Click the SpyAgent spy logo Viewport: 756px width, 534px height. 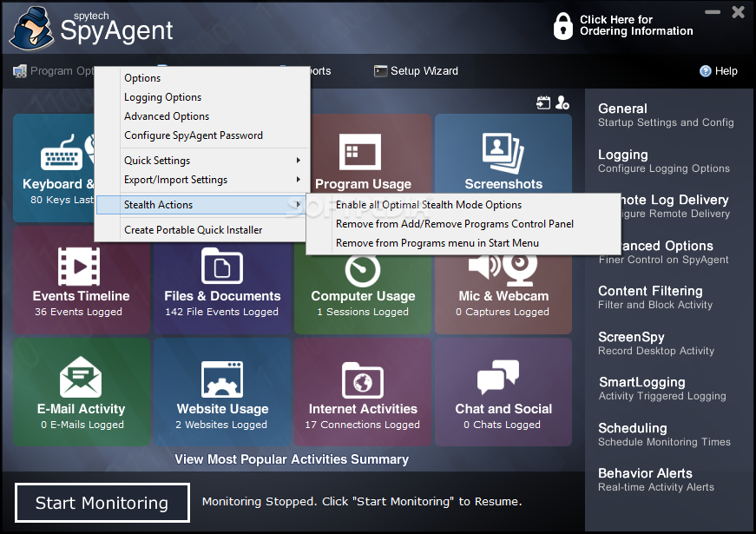pos(32,29)
